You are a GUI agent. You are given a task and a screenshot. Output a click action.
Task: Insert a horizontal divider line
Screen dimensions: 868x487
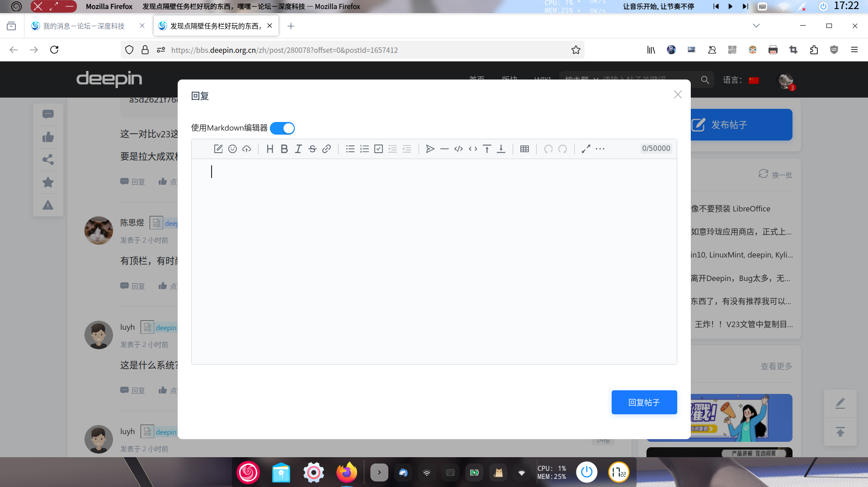[444, 149]
